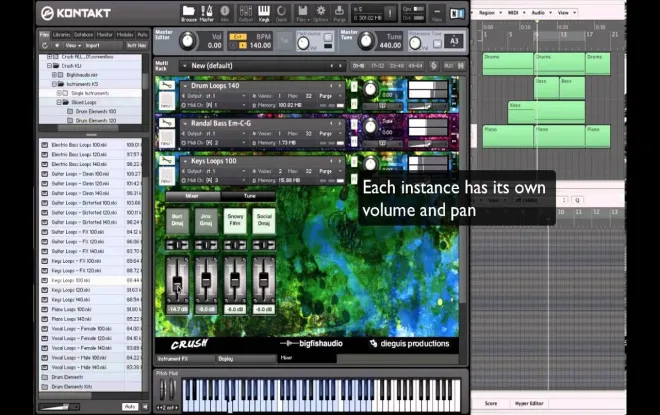This screenshot has width=660, height=415.
Task: Switch to the instrument Tune tab
Action: 249,196
